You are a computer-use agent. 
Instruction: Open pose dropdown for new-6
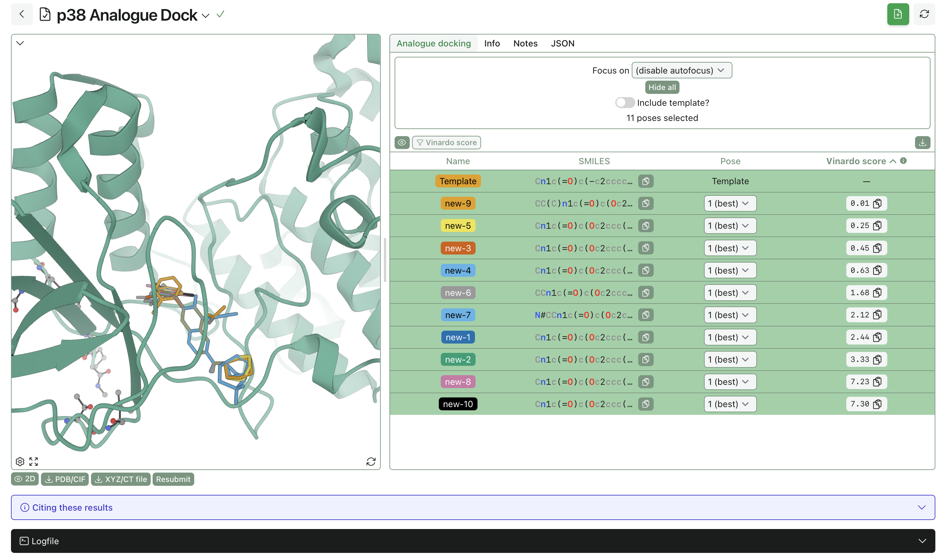(x=730, y=293)
